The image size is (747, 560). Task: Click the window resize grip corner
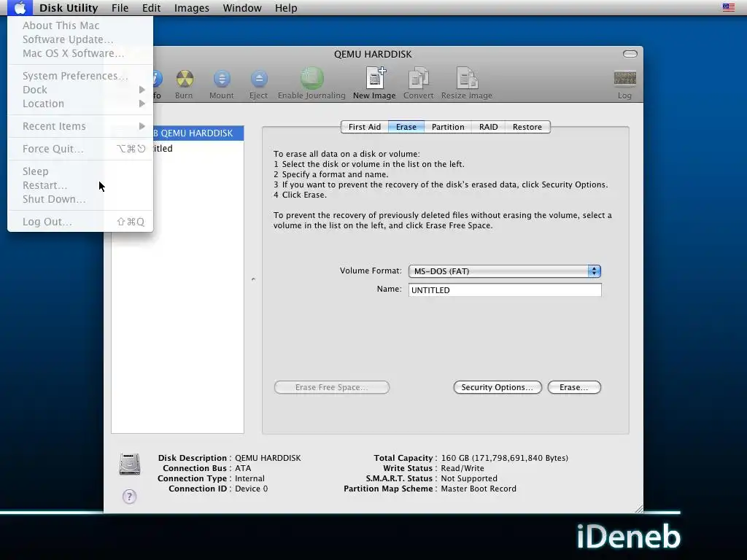click(638, 508)
